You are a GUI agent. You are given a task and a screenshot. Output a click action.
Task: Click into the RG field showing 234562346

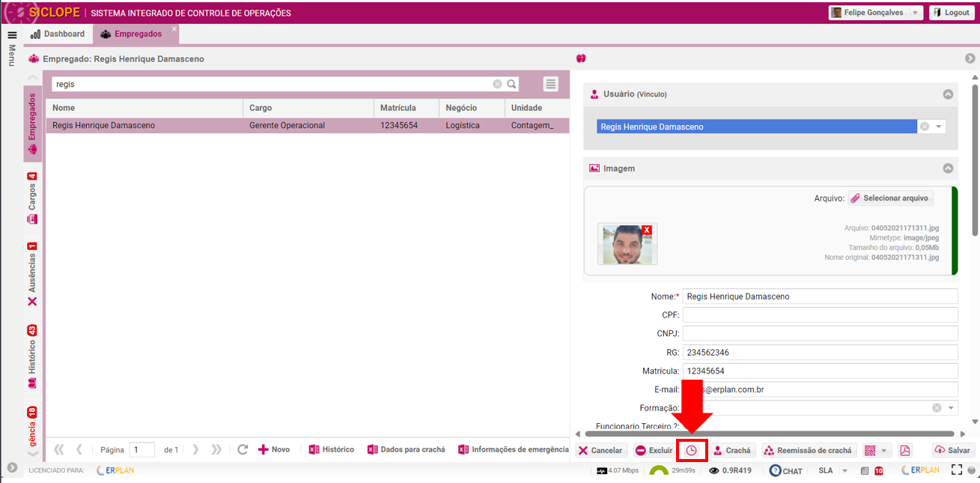click(821, 352)
